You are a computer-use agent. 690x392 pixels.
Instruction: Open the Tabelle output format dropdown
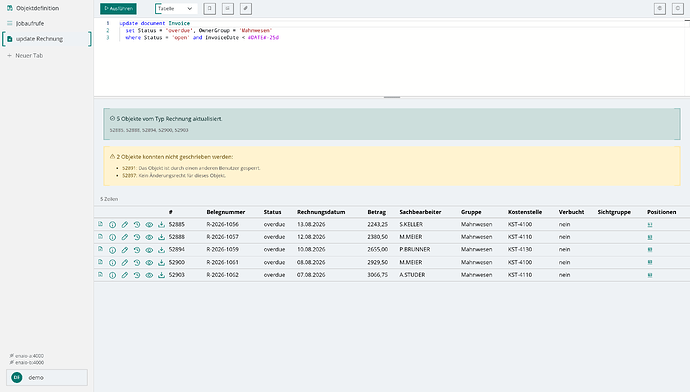[176, 8]
